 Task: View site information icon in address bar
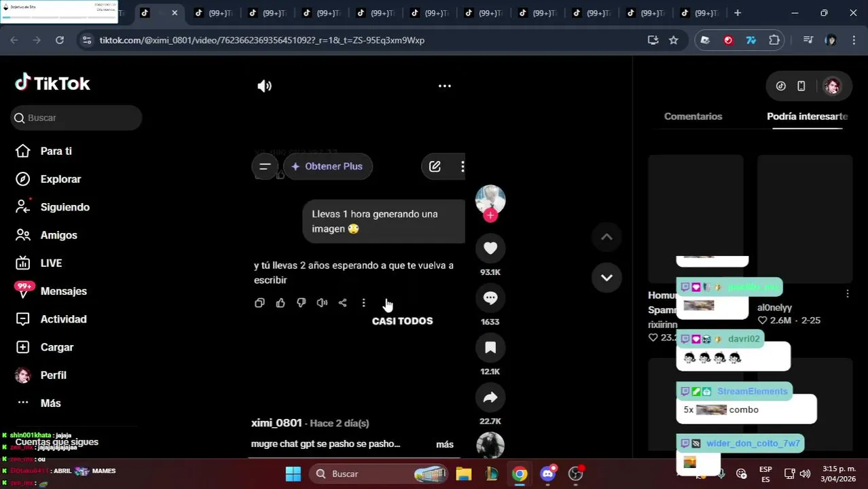pos(86,40)
